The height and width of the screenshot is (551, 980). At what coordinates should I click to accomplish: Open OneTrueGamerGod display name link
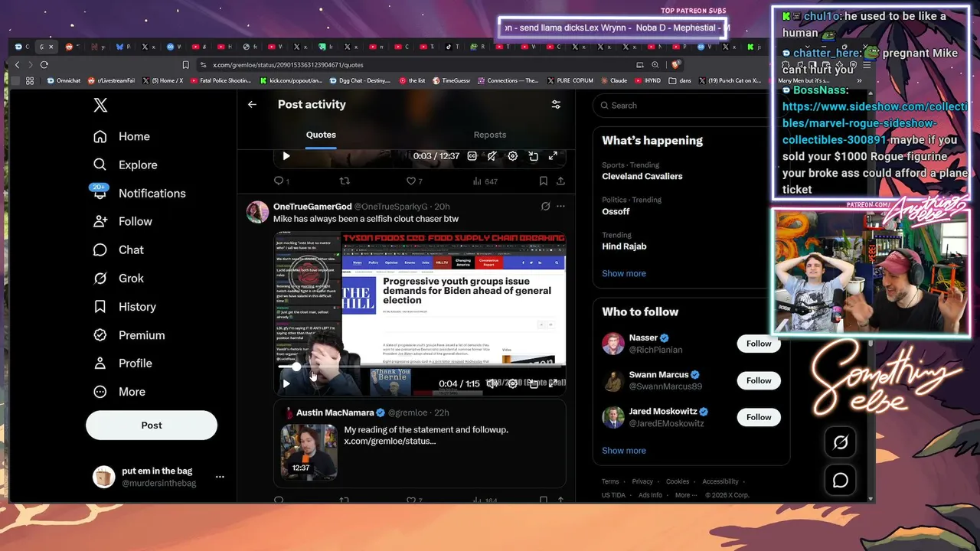click(312, 207)
